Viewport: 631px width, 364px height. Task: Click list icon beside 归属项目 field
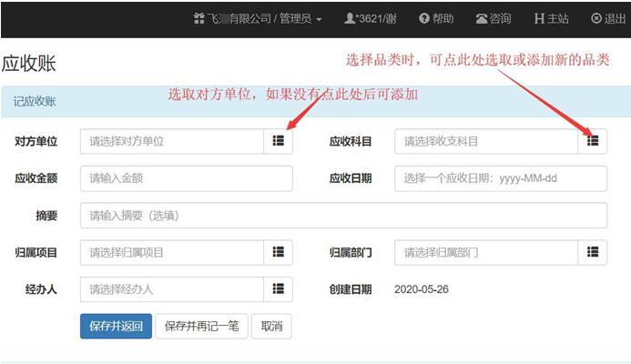[x=279, y=252]
